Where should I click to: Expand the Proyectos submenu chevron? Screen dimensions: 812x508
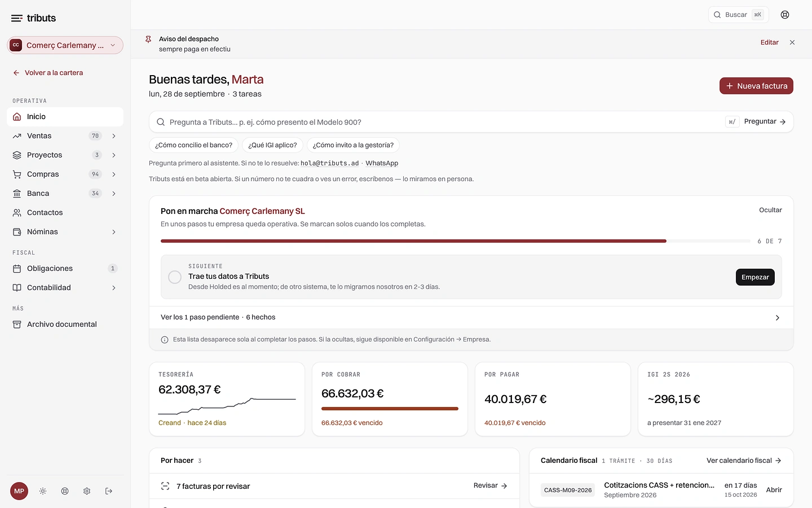114,155
